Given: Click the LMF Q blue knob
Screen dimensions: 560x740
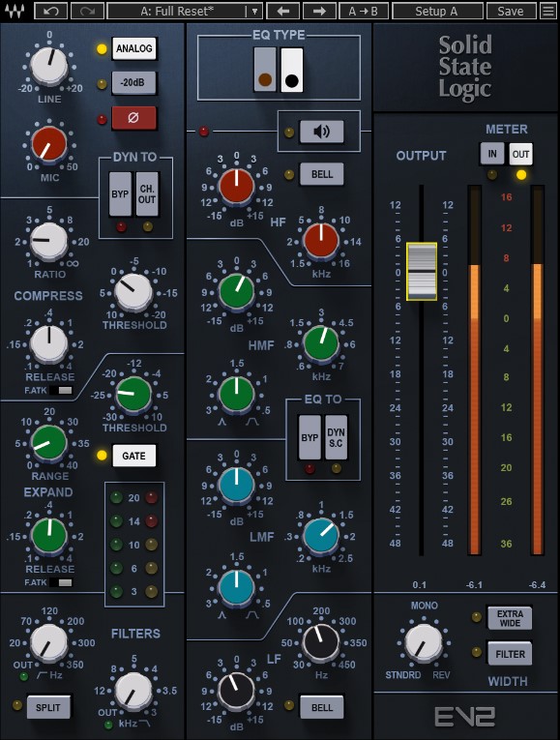Looking at the screenshot, I should [x=236, y=588].
